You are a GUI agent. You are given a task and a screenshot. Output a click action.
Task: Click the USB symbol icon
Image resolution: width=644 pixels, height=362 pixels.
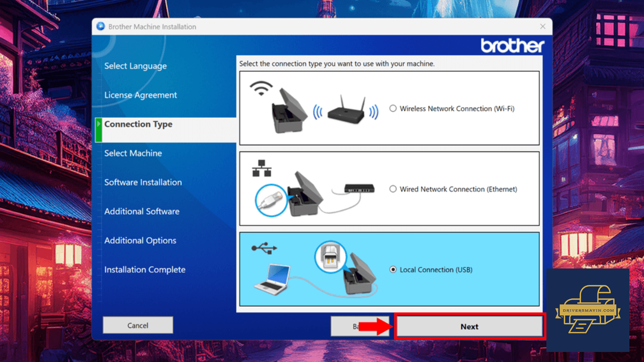(x=265, y=247)
